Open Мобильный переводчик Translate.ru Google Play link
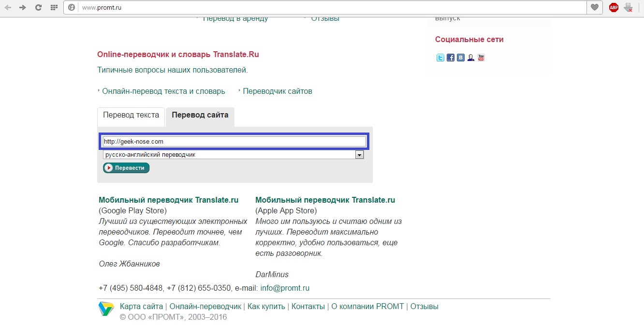 click(x=168, y=200)
